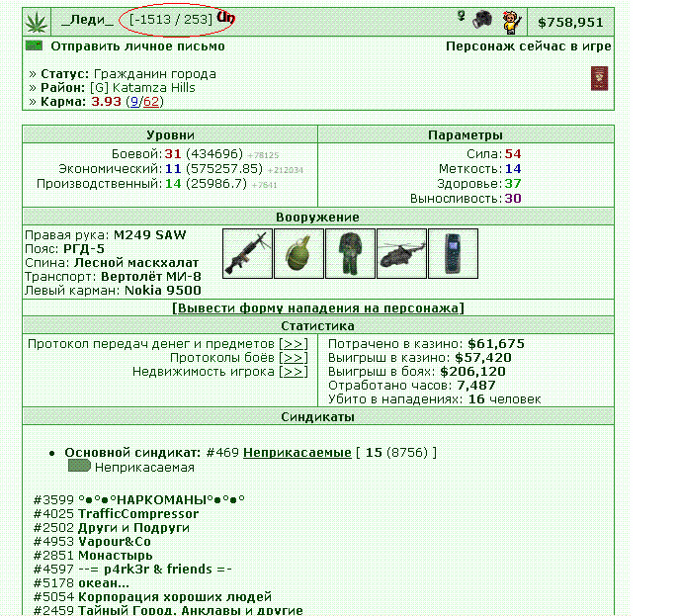Click the Параметры section header
The image size is (679, 616).
pos(466,135)
